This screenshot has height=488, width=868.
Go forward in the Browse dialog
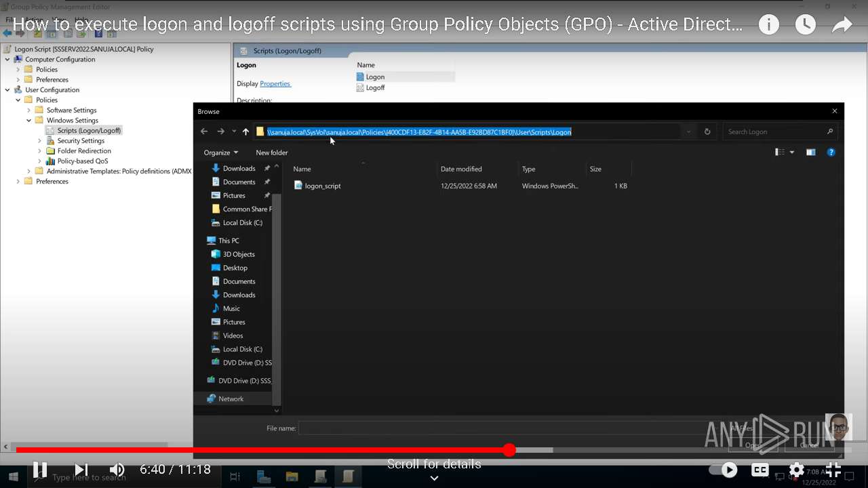pos(220,131)
